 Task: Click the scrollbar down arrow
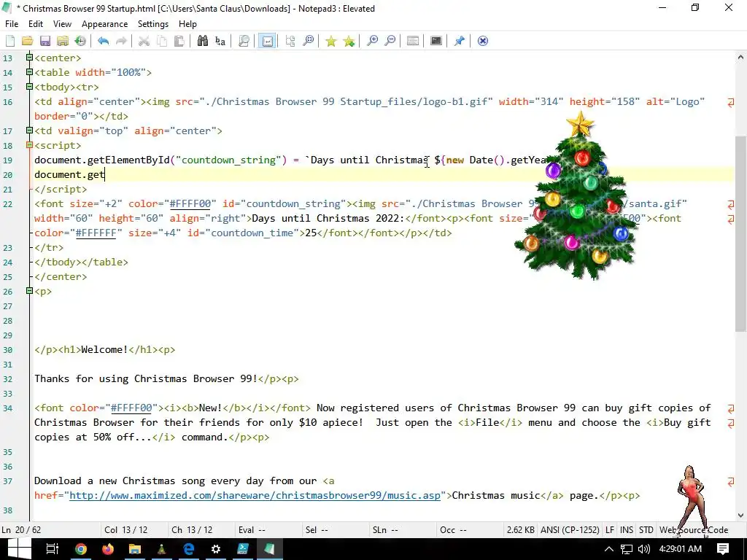point(740,516)
